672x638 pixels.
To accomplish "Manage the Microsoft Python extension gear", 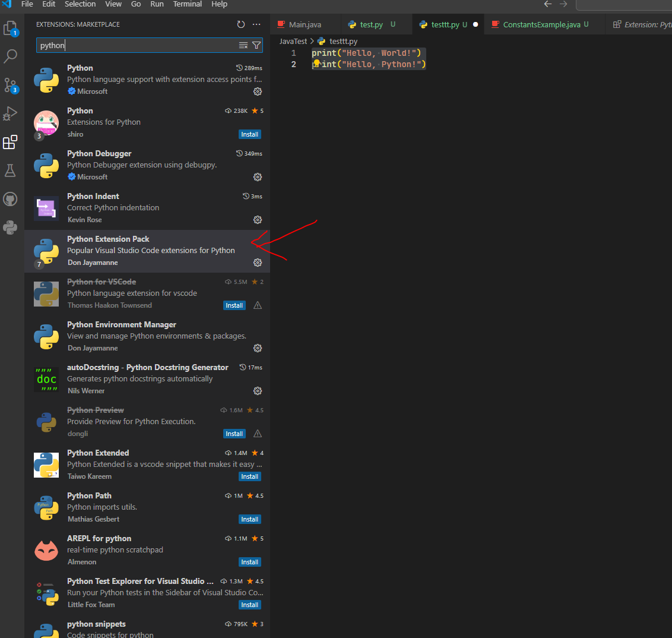I will pos(258,91).
